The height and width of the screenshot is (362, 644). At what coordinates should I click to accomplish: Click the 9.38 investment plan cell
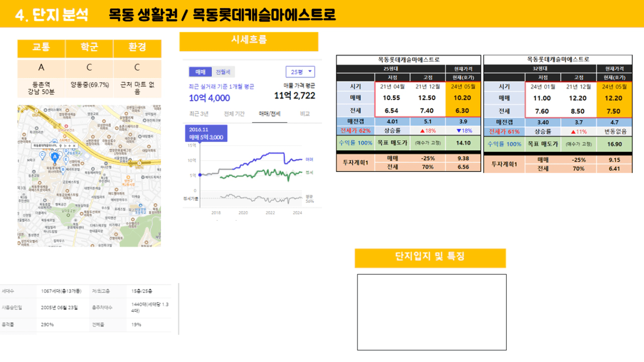463,158
